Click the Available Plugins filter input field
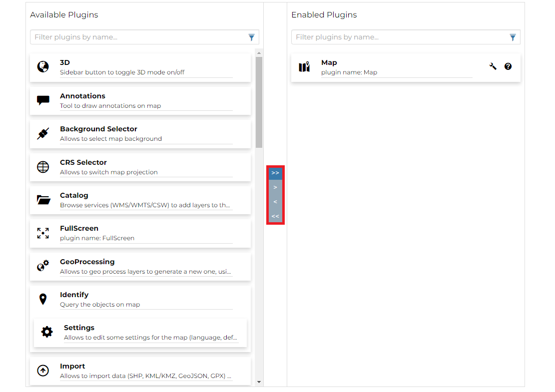This screenshot has width=555, height=392. 125,37
